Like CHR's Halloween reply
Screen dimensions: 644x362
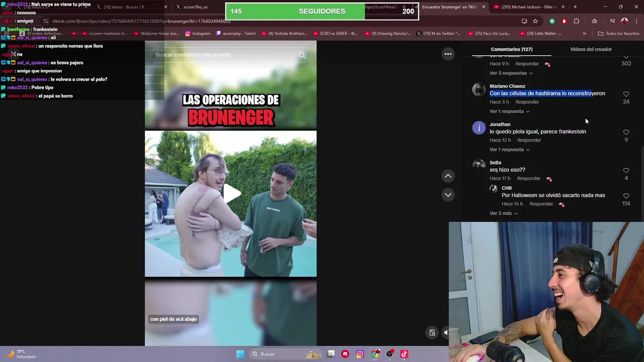tap(626, 196)
